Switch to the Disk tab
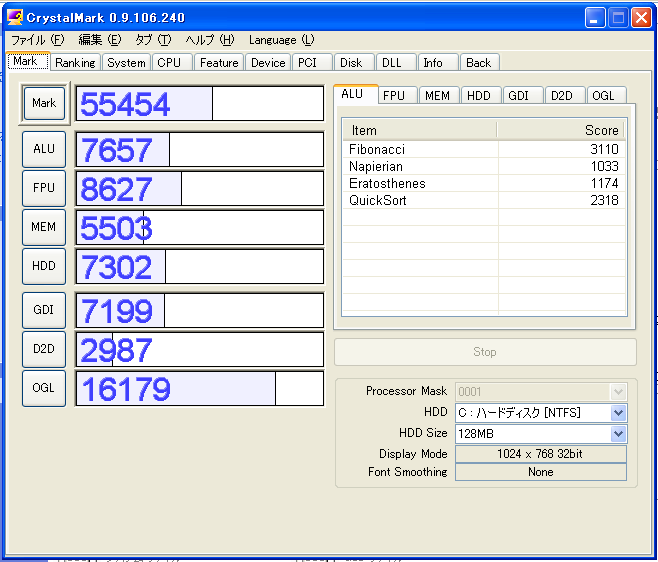Image resolution: width=658 pixels, height=562 pixels. point(354,63)
